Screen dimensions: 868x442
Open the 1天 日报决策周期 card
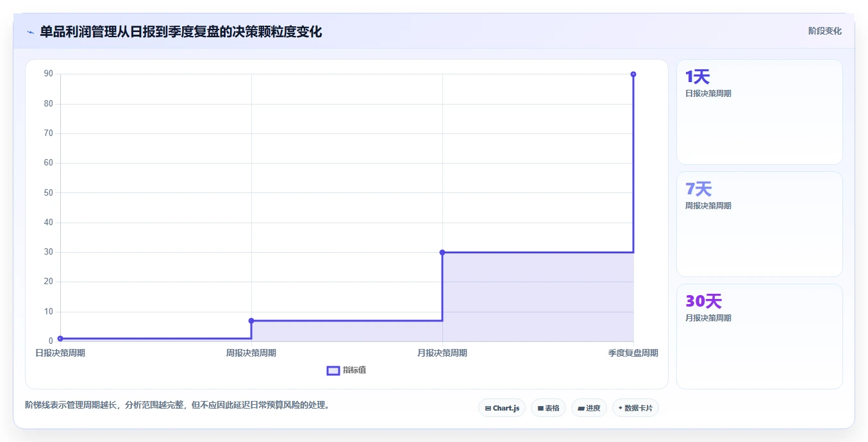[759, 112]
